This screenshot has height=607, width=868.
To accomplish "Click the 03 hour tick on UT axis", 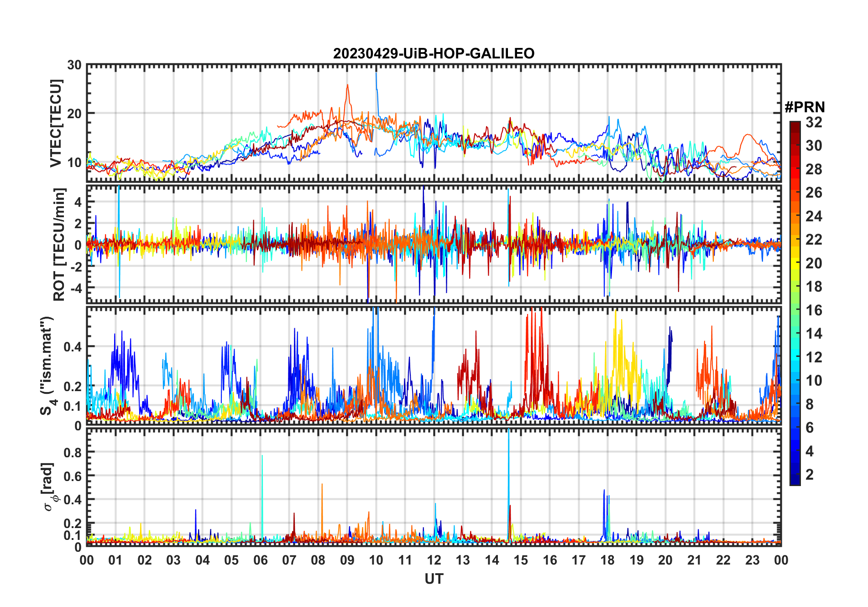I will point(173,560).
